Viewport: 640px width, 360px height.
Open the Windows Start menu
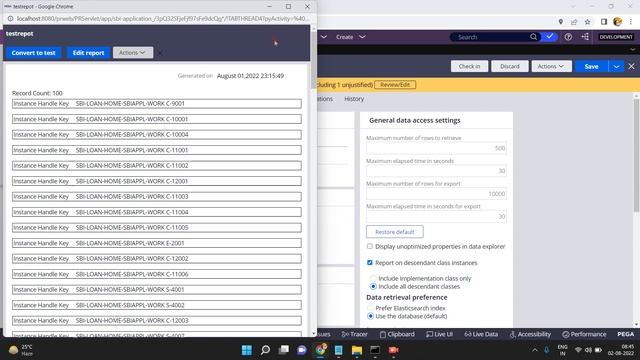tap(247, 350)
